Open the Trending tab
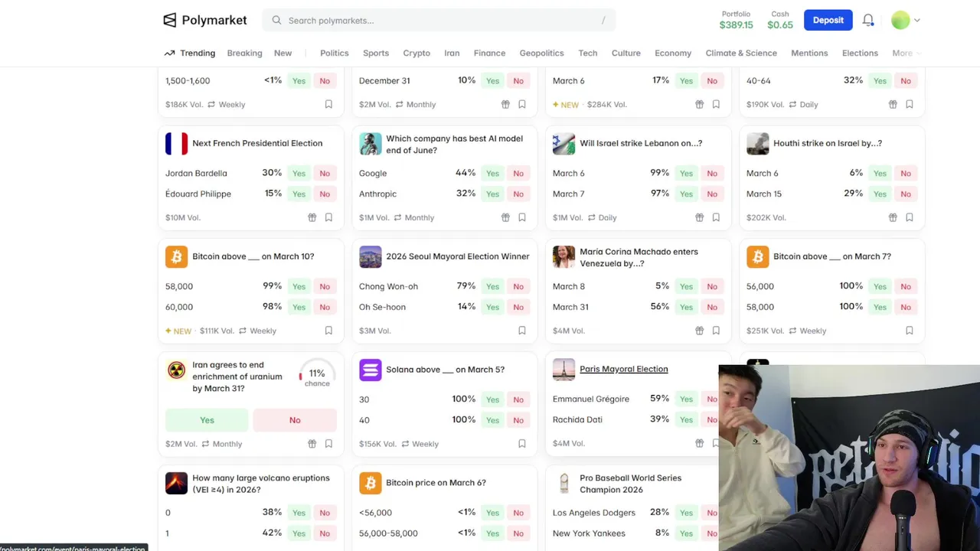Screen dimensions: 980x551 [190, 53]
